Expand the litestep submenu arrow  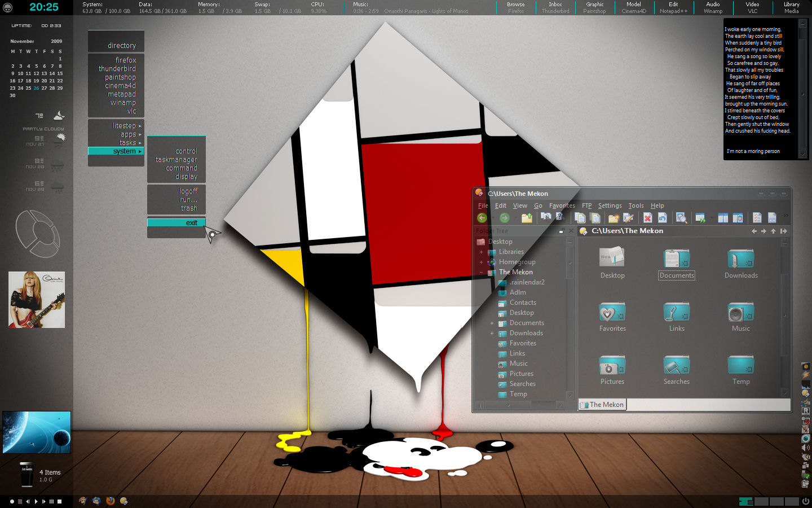(x=140, y=126)
